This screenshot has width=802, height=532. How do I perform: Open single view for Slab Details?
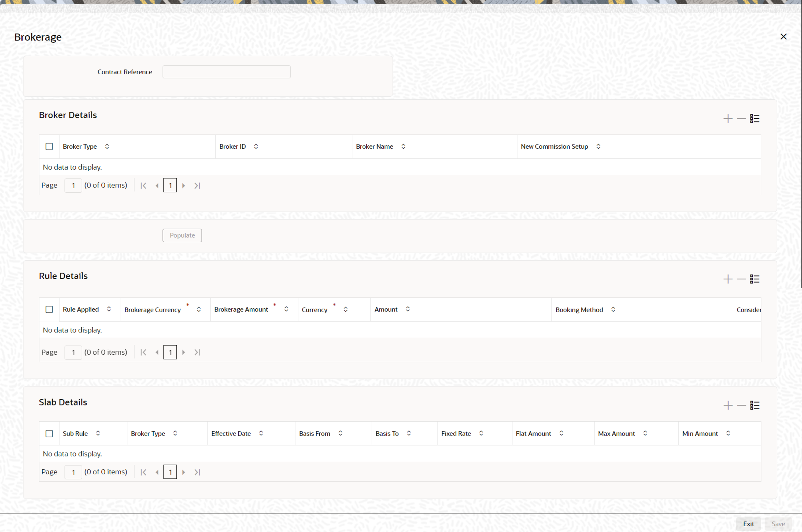coord(755,406)
